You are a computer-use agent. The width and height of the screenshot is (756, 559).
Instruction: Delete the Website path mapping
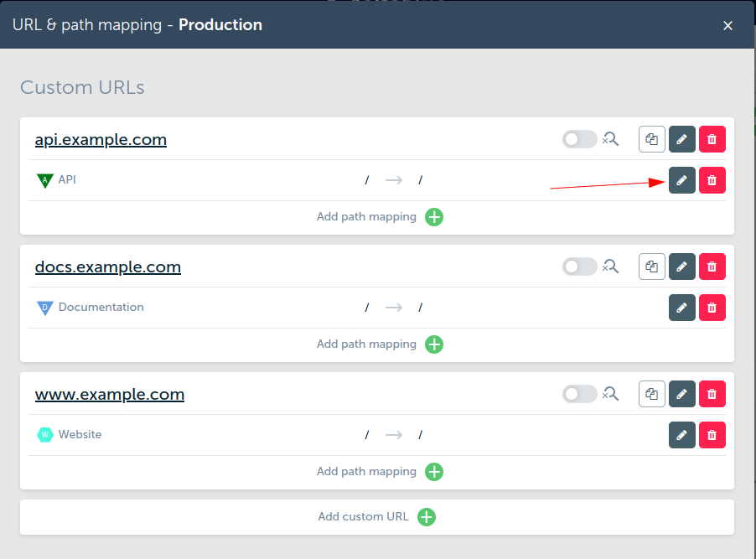point(712,435)
